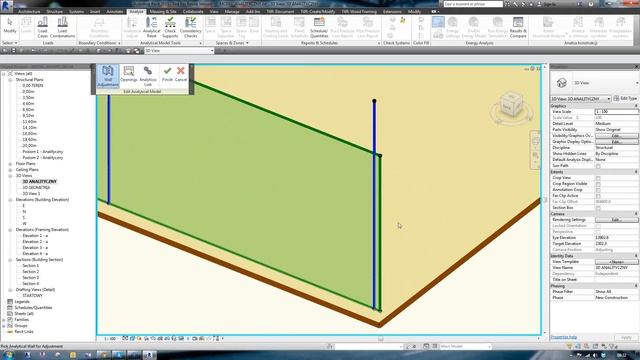This screenshot has height=360, width=640.
Task: Open the Architecture ribbon tab
Action: (x=29, y=11)
